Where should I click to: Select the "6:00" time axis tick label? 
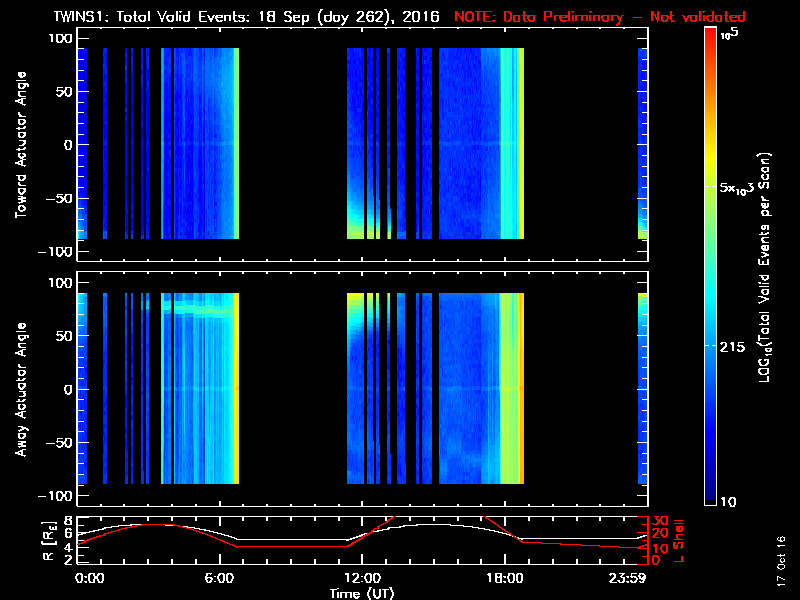pyautogui.click(x=225, y=578)
